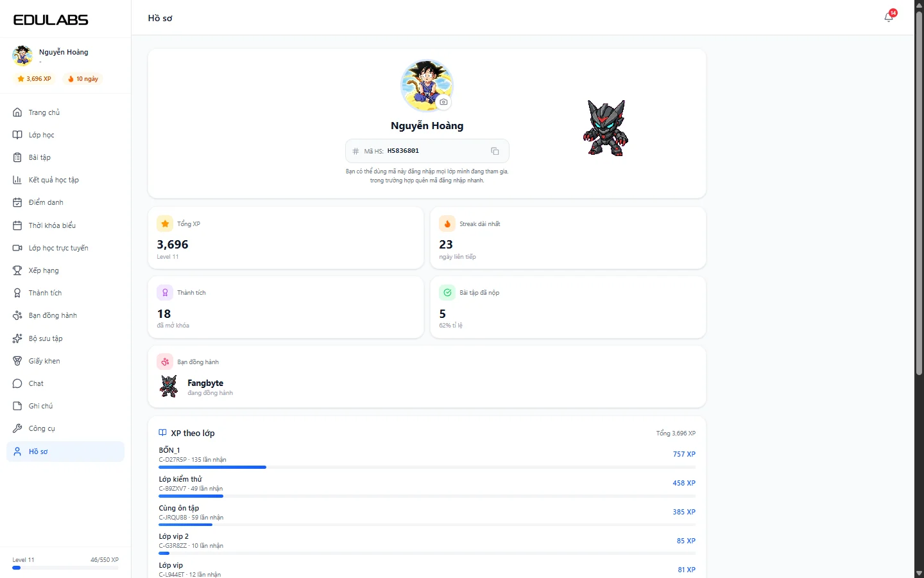Click C-D27R5P class code text

(173, 460)
